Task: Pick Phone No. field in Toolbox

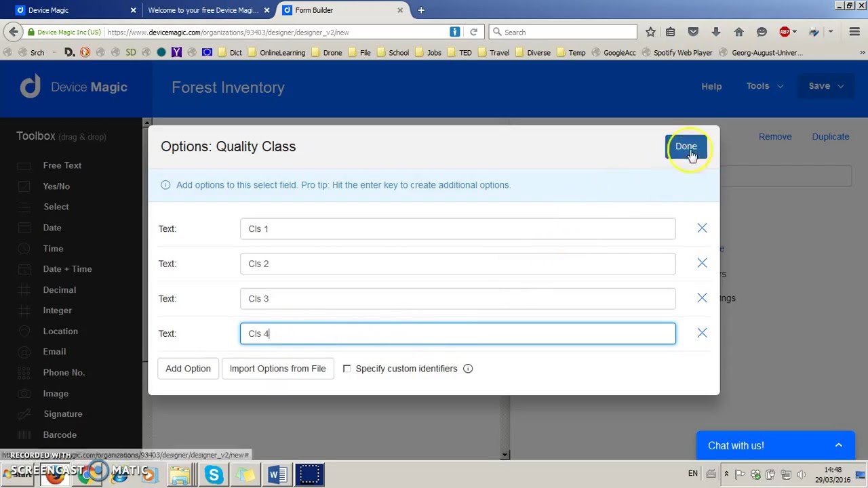Action: (x=64, y=373)
